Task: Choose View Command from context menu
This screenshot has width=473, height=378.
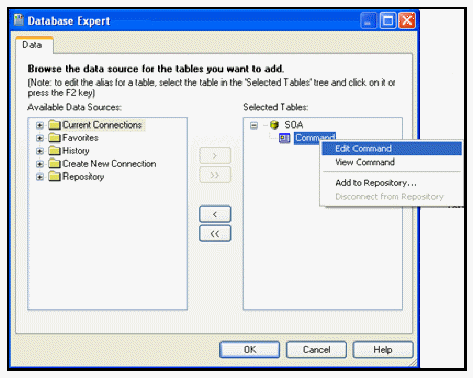Action: coord(391,162)
